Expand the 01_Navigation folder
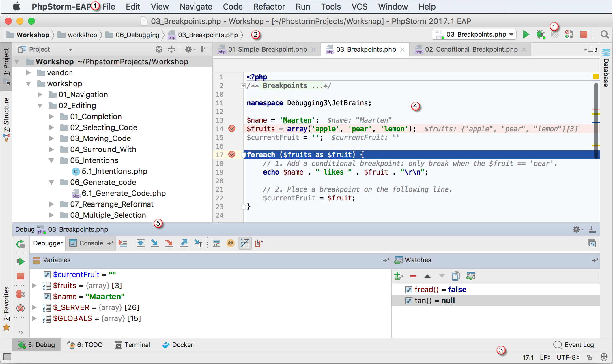 click(40, 95)
